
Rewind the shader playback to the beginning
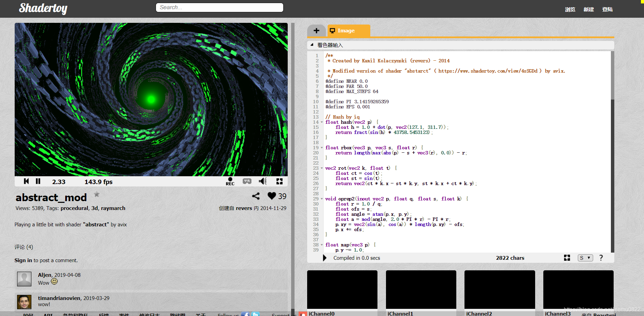pos(26,181)
